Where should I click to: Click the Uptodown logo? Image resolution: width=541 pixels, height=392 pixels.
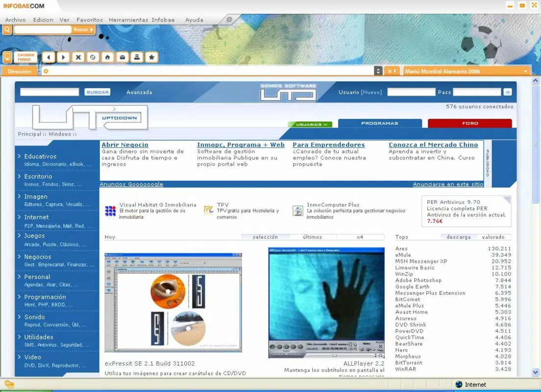coord(90,117)
